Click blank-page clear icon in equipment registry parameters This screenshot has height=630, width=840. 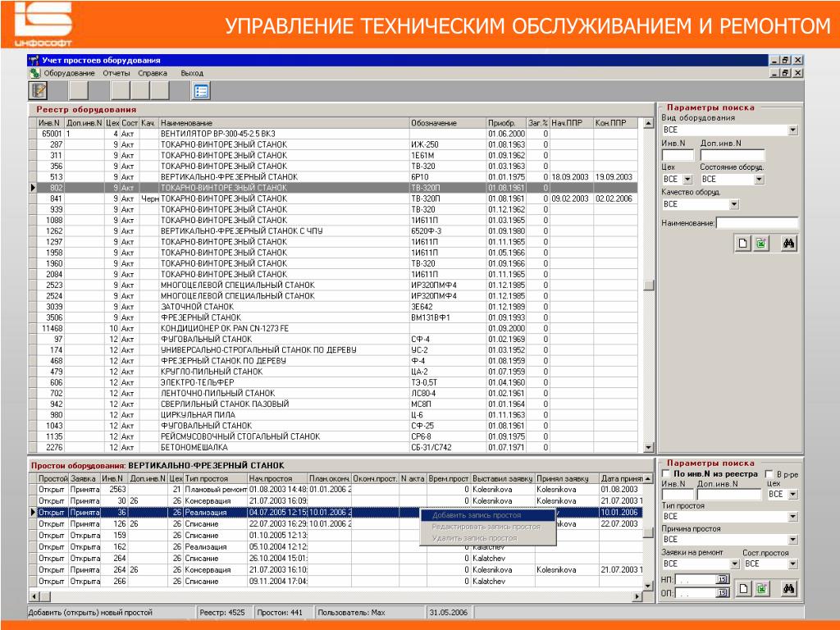pos(743,243)
